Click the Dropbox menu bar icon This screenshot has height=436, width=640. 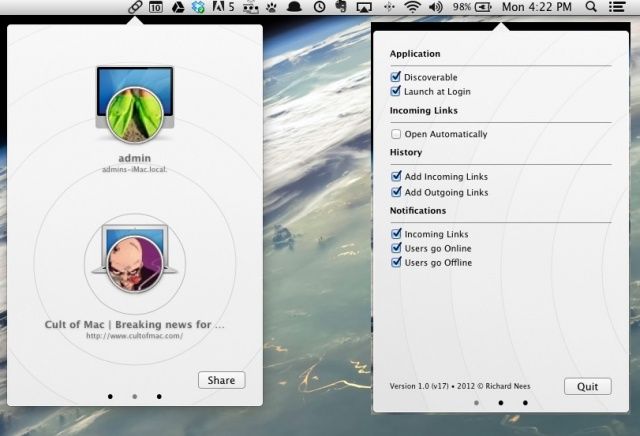tap(198, 7)
